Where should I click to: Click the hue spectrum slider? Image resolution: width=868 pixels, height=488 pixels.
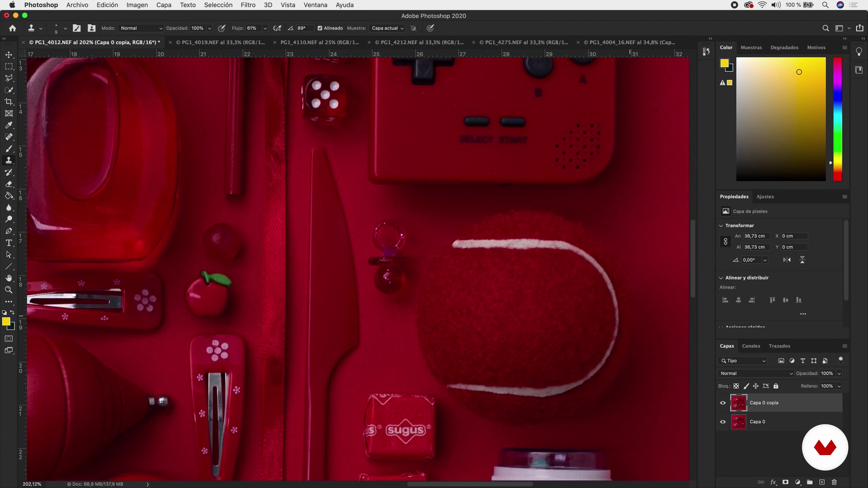[837, 119]
